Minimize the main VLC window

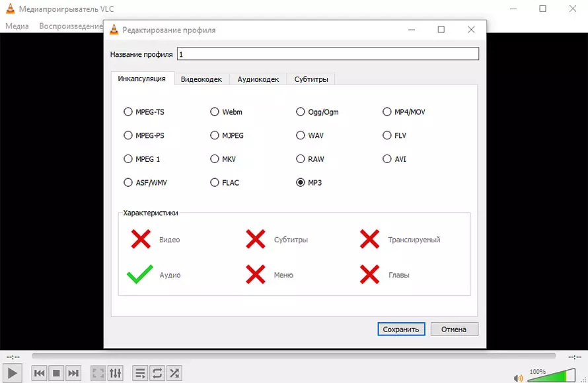pyautogui.click(x=513, y=9)
